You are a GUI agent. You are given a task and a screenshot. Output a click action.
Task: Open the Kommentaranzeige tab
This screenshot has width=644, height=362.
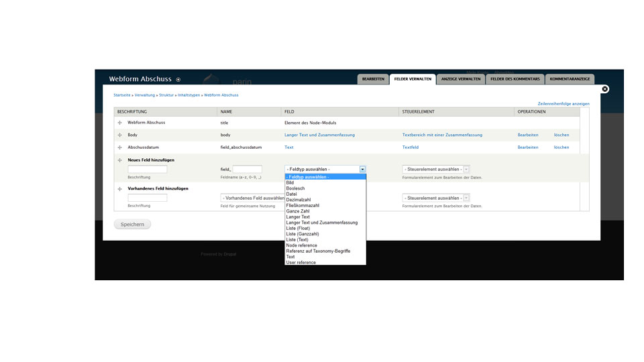570,79
